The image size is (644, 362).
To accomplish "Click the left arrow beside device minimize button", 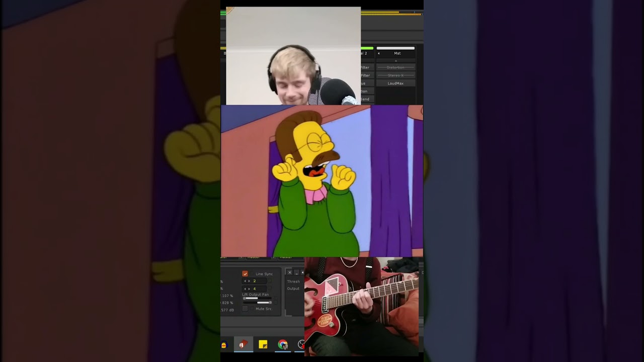I will pyautogui.click(x=302, y=273).
